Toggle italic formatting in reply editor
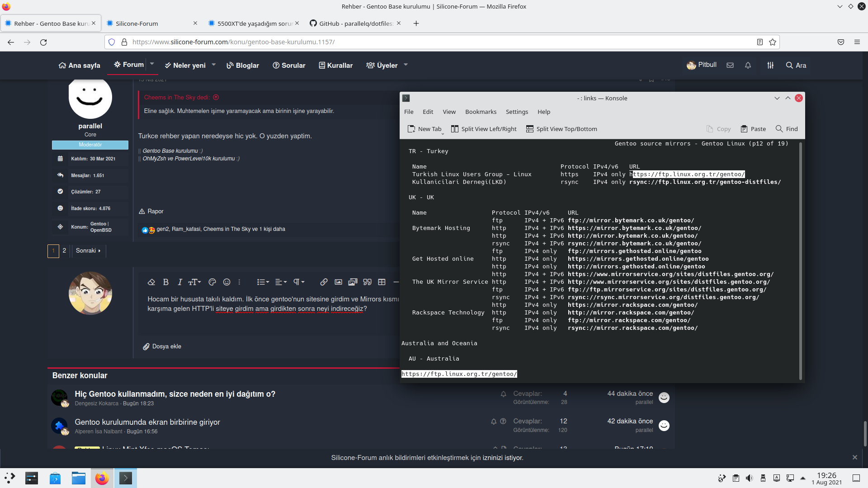 point(179,282)
